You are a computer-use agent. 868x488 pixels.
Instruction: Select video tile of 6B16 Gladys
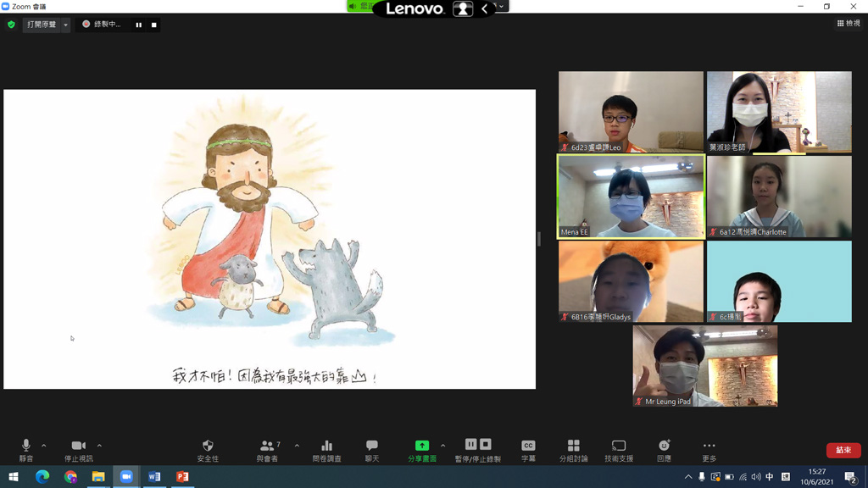point(631,281)
